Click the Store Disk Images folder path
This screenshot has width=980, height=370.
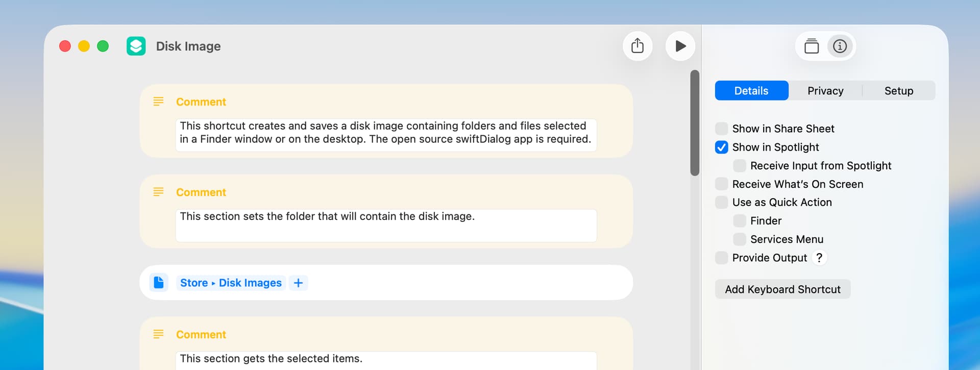coord(231,283)
